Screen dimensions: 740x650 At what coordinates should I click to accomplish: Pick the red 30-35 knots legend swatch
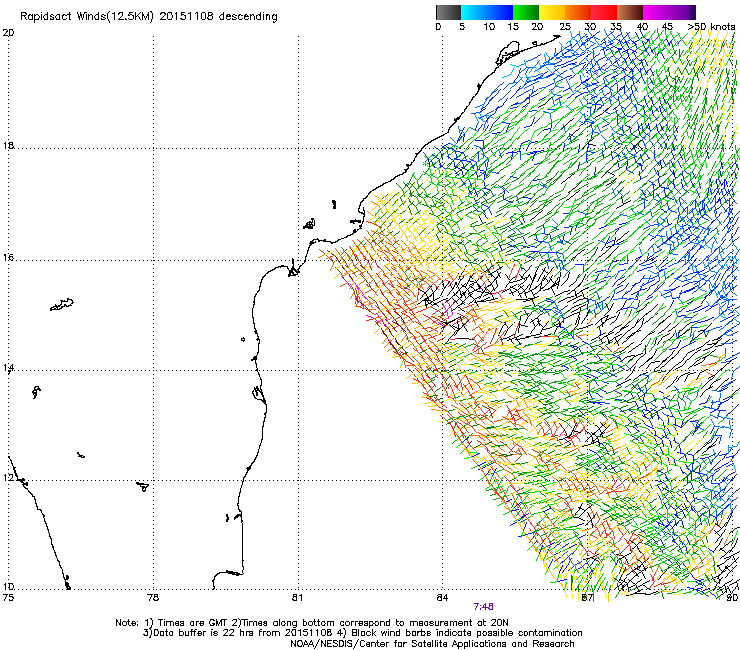(604, 12)
